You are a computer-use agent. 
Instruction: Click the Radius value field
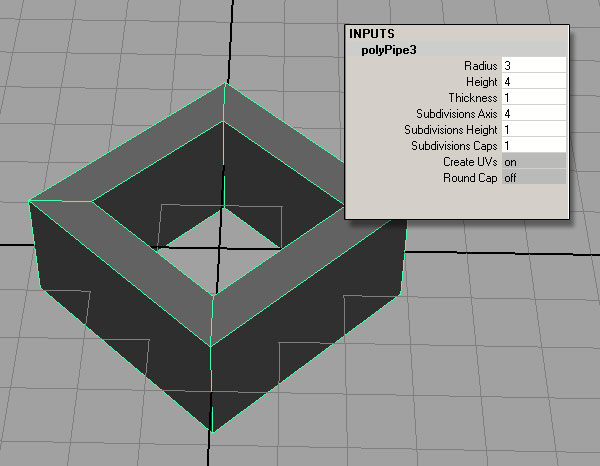pos(534,65)
